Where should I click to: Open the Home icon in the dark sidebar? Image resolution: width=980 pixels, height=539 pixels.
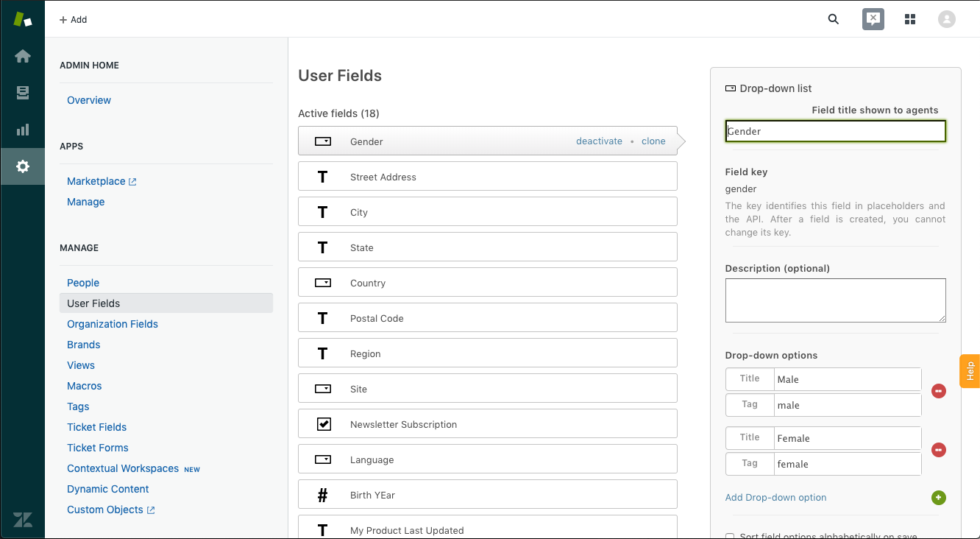[x=22, y=56]
